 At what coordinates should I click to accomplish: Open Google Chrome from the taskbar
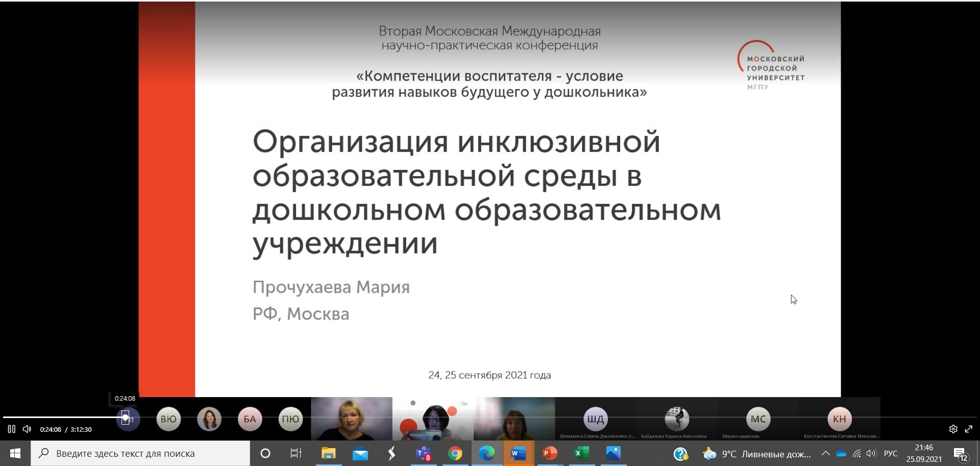pos(455,453)
